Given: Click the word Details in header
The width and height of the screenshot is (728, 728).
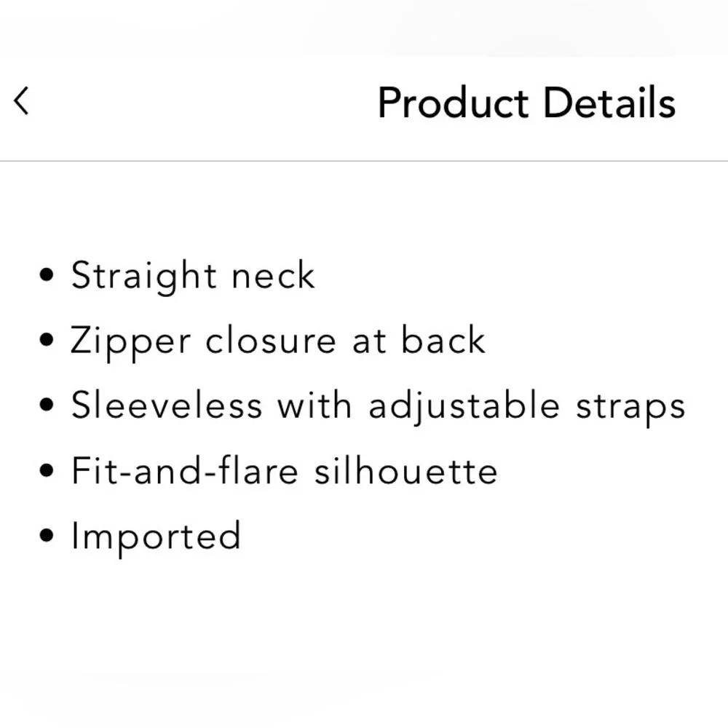Looking at the screenshot, I should 609,102.
